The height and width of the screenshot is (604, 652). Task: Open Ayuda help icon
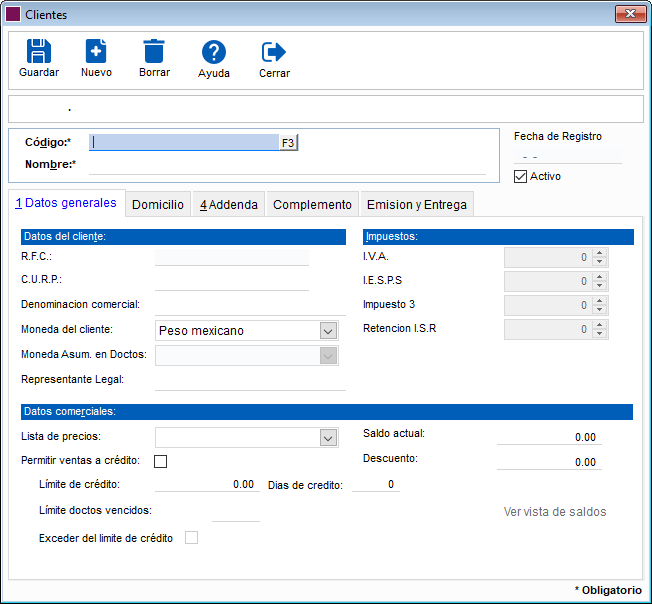tap(213, 53)
